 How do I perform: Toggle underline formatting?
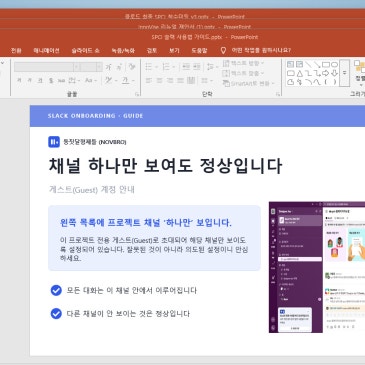click(40, 80)
